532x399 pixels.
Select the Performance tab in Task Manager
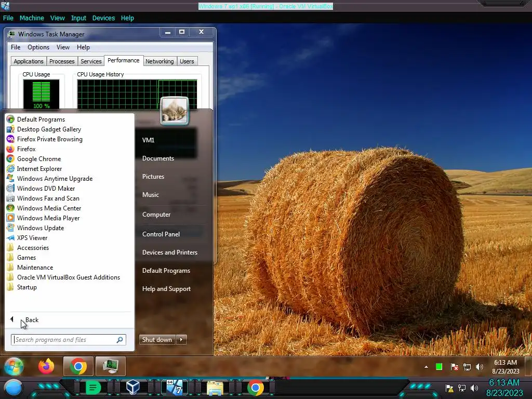124,60
